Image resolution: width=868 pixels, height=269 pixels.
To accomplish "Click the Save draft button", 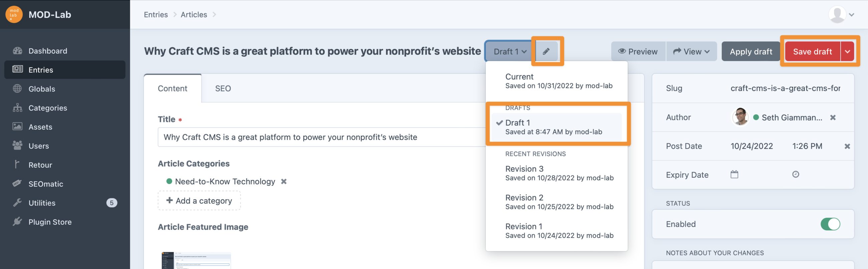I will coord(812,51).
